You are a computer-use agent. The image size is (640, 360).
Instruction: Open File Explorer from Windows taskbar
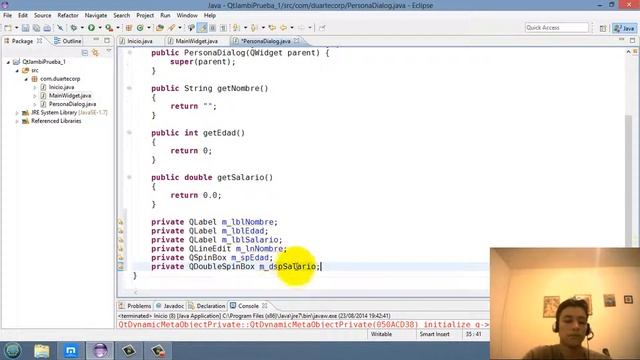42,351
